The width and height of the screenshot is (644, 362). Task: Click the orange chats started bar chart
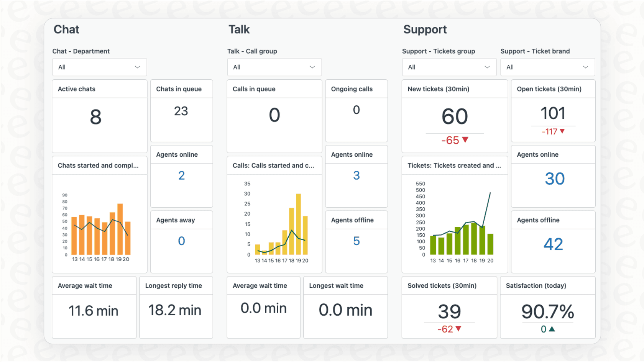pyautogui.click(x=99, y=226)
